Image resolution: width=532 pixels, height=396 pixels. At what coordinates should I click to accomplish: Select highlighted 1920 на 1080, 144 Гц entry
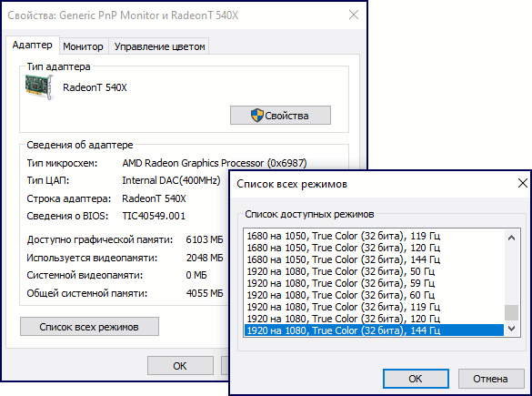pos(373,330)
